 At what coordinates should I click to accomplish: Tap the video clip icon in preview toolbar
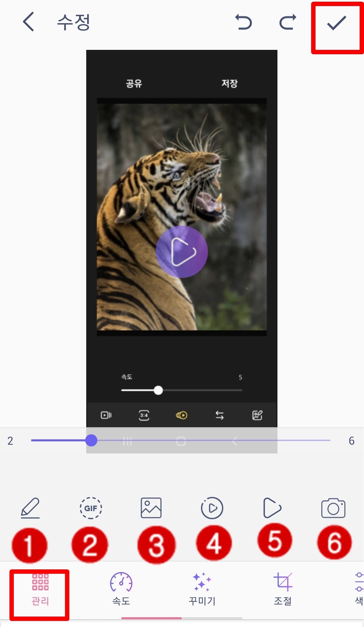point(106,415)
